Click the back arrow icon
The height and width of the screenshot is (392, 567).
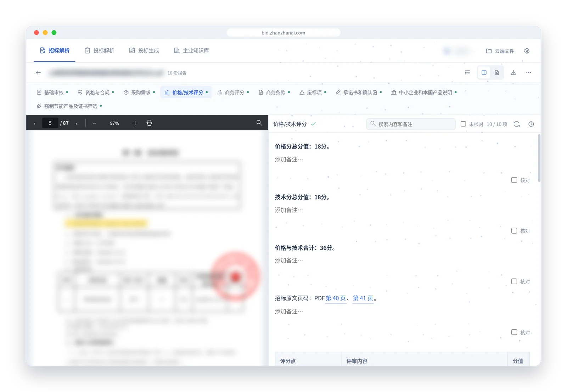tap(38, 73)
